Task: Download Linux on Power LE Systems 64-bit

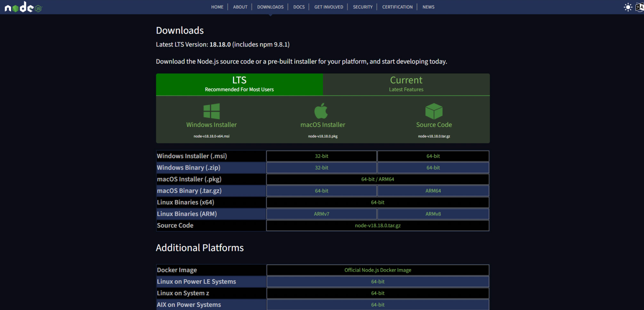Action: tap(378, 282)
